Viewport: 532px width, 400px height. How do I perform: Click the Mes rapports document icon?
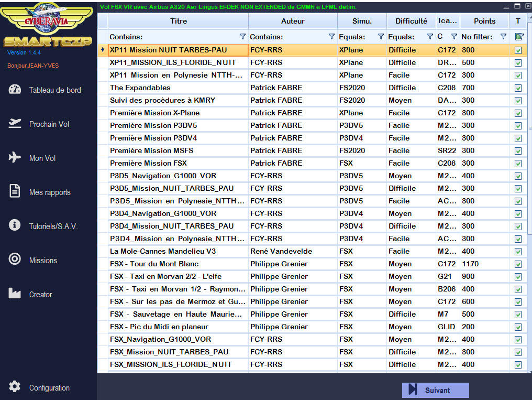point(15,191)
